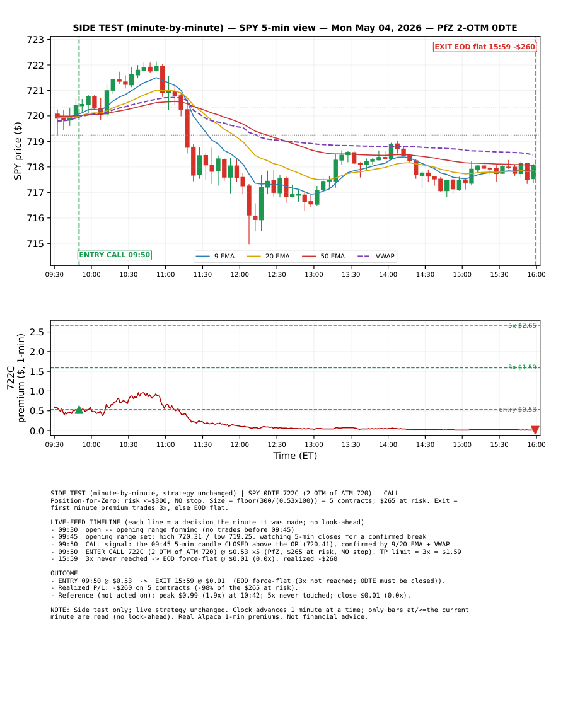Click the Realized P/L: -$260 line

point(174,588)
